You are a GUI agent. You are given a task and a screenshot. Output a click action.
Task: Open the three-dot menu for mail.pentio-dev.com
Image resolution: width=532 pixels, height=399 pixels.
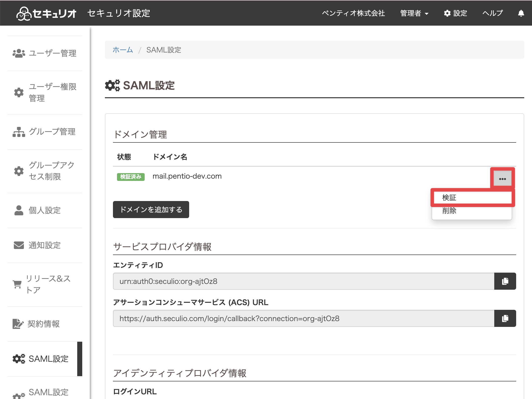click(502, 179)
